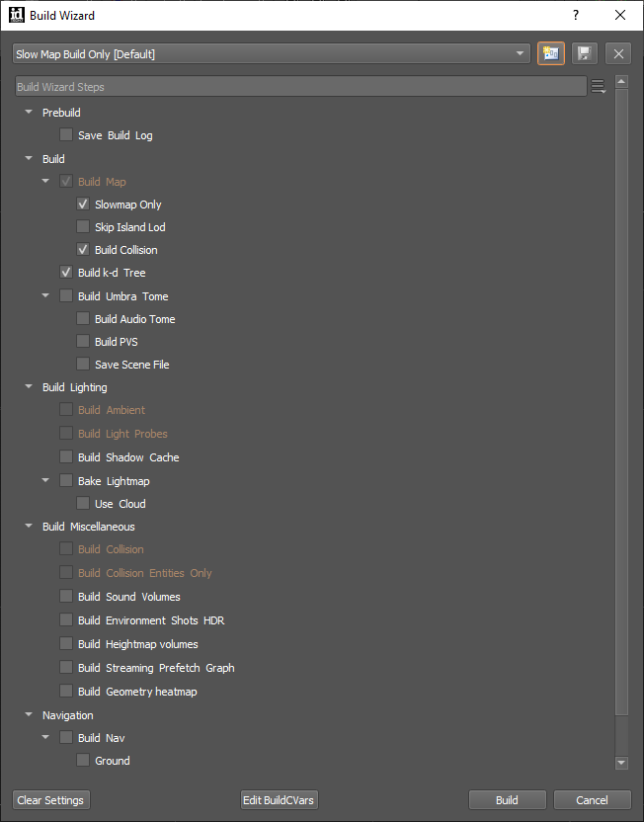This screenshot has height=822, width=644.
Task: Collapse the Bake Lightmap subtree
Action: coord(45,481)
